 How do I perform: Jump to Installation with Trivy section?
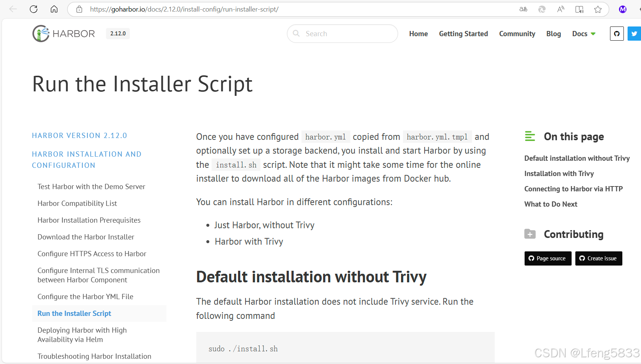coord(559,173)
